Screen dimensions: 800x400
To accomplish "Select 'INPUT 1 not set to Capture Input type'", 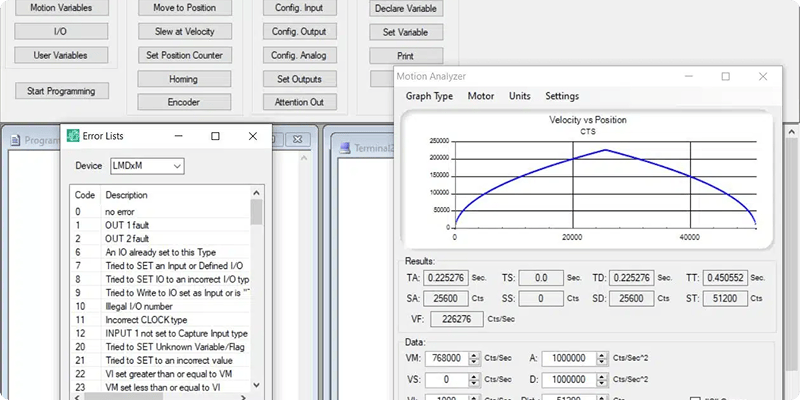I will click(x=160, y=333).
